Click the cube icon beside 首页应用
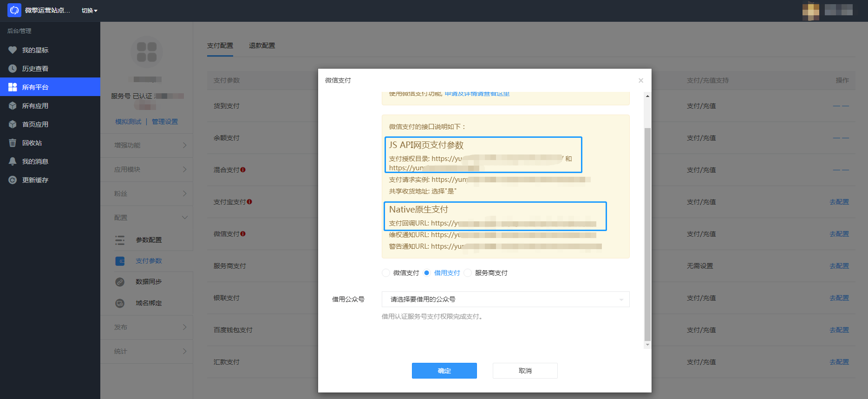 coord(13,124)
